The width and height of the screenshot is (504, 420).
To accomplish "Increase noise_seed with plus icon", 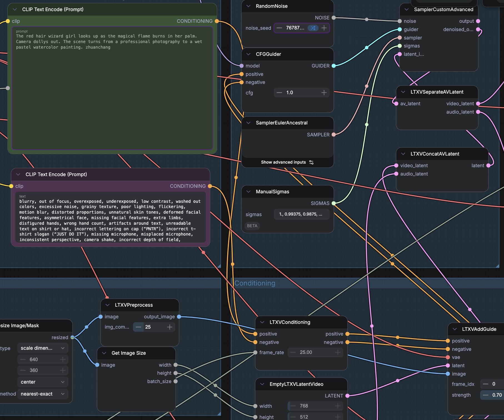I will pos(324,28).
